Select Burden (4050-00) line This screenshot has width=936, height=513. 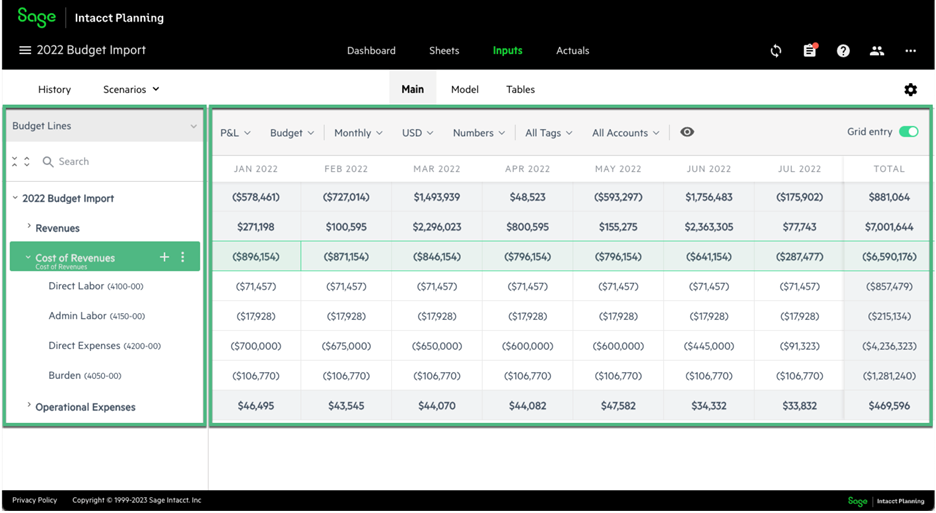(85, 376)
